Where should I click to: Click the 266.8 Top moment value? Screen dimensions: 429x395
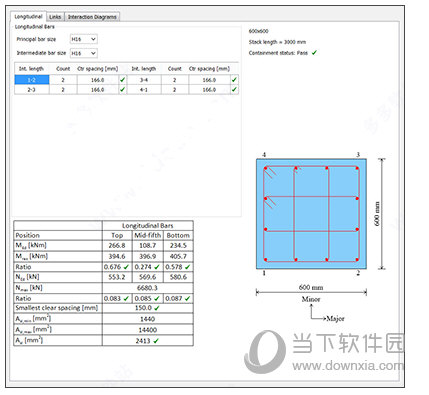[x=117, y=245]
